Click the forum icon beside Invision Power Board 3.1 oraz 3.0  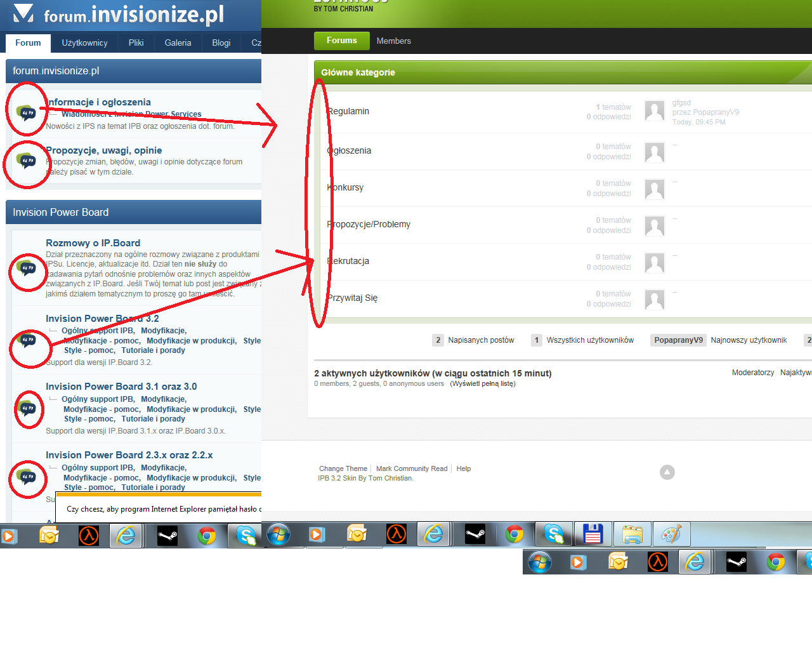pos(27,408)
